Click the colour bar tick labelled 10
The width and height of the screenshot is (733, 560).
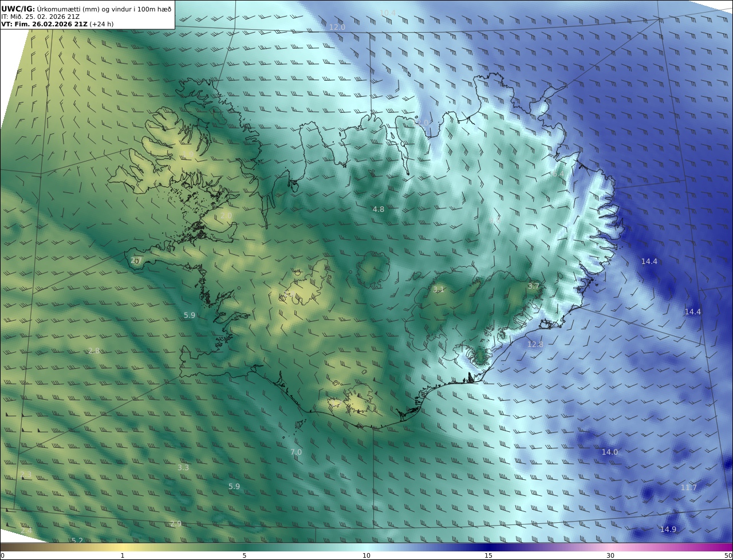tap(366, 555)
